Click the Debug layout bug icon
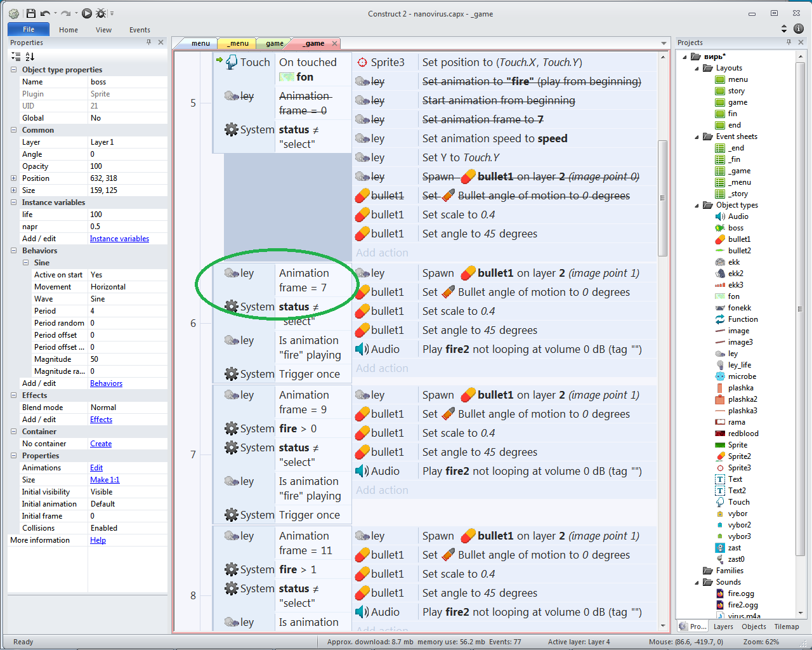Image resolution: width=812 pixels, height=650 pixels. pos(100,13)
